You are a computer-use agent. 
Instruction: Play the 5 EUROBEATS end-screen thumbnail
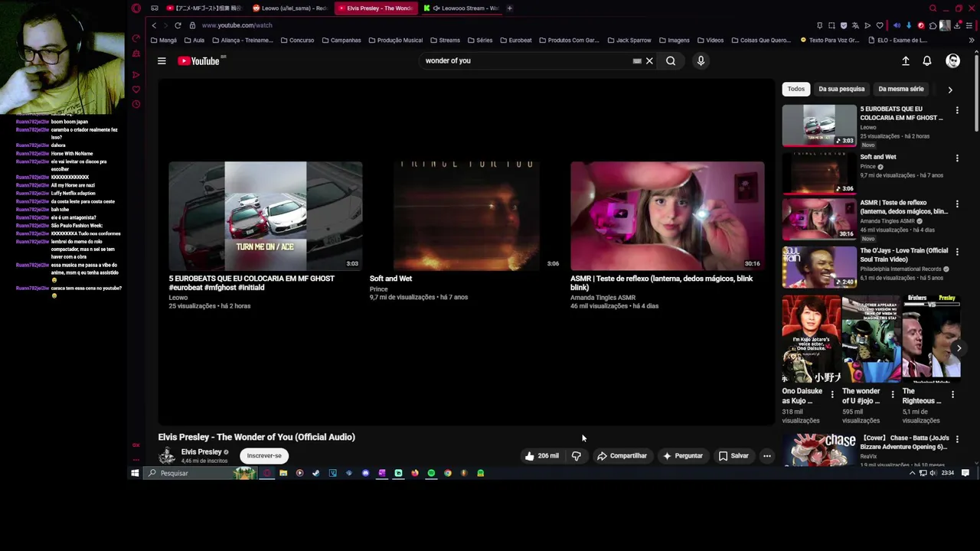pyautogui.click(x=266, y=216)
